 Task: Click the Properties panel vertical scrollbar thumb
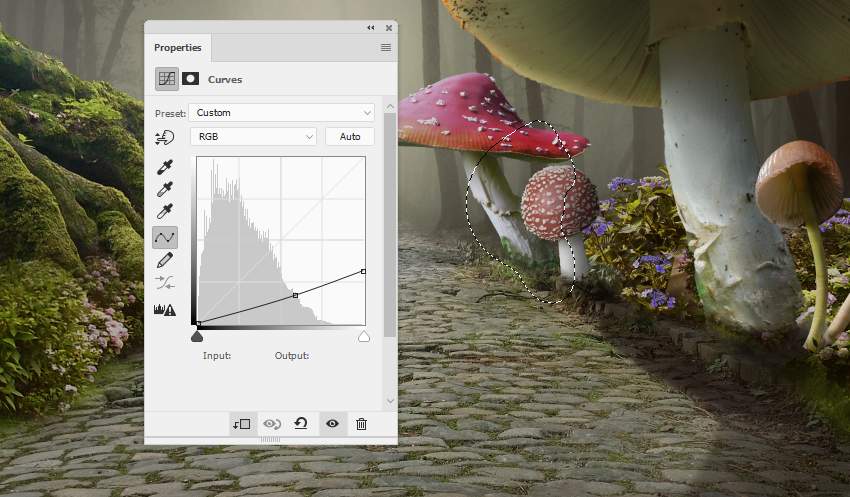tap(390, 225)
